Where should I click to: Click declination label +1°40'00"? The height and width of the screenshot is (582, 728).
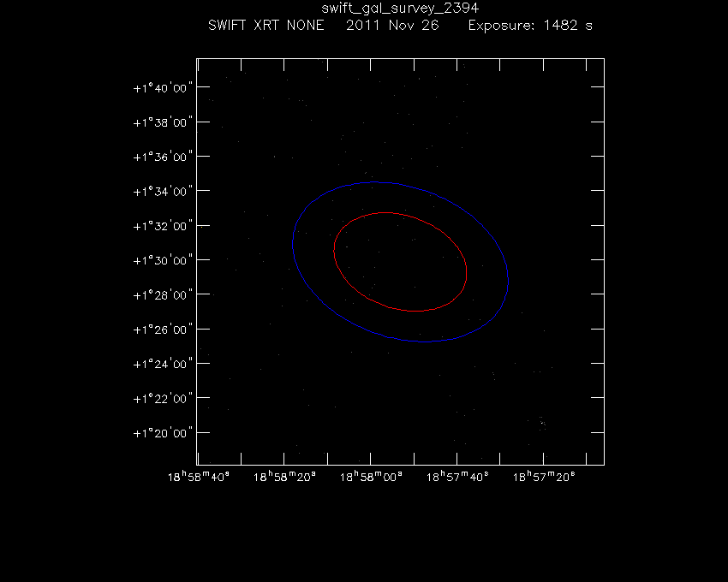163,87
